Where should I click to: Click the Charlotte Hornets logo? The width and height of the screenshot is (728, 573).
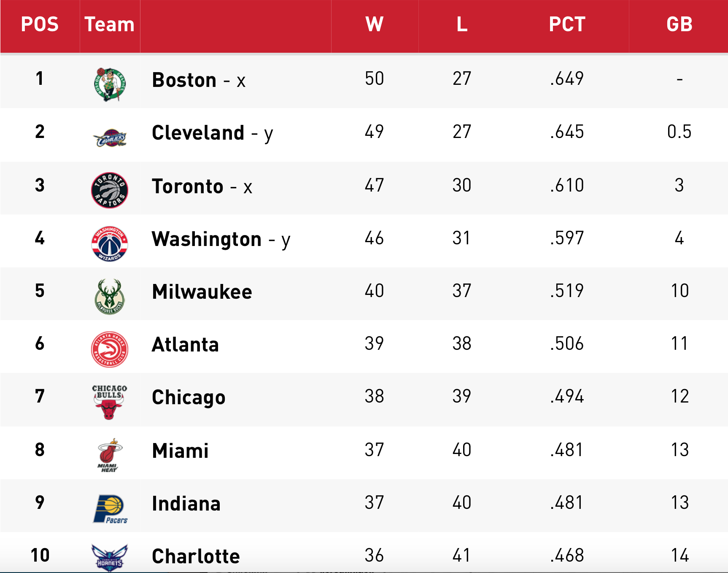click(110, 558)
